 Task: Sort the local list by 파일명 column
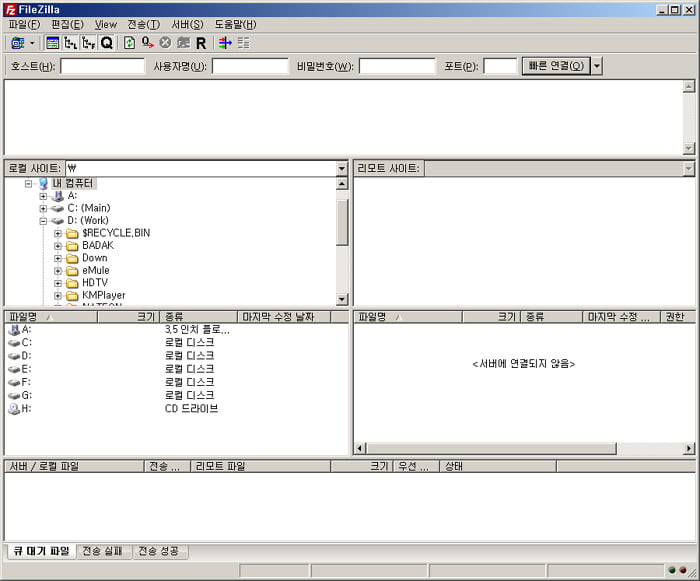(x=50, y=317)
